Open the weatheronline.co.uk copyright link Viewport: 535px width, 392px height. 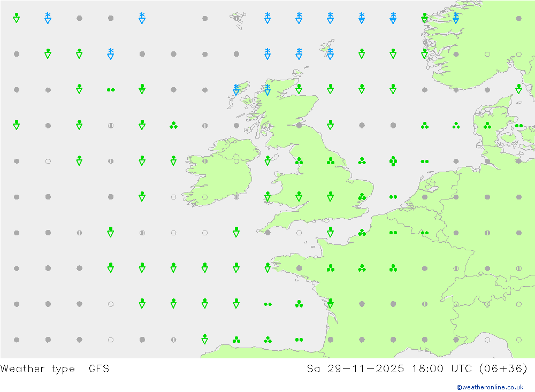[490, 387]
